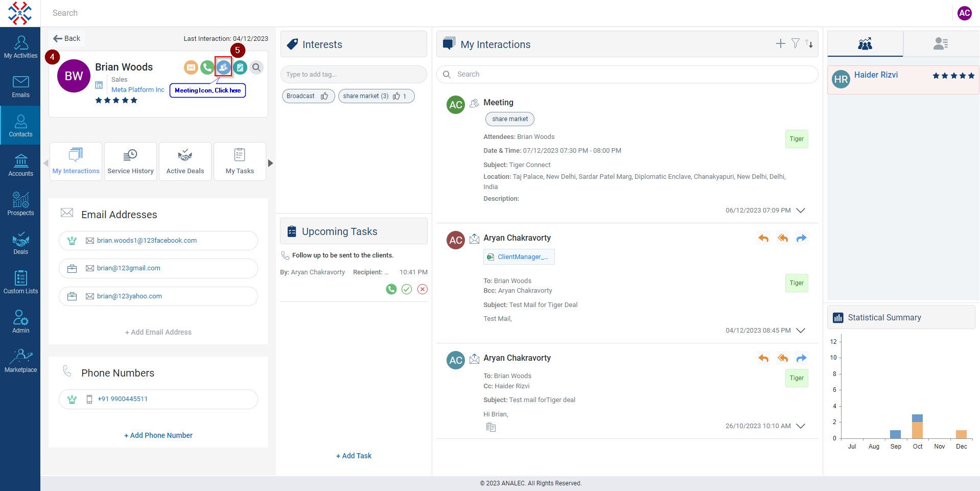Image resolution: width=980 pixels, height=491 pixels.
Task: Click the application logo
Action: point(20,13)
